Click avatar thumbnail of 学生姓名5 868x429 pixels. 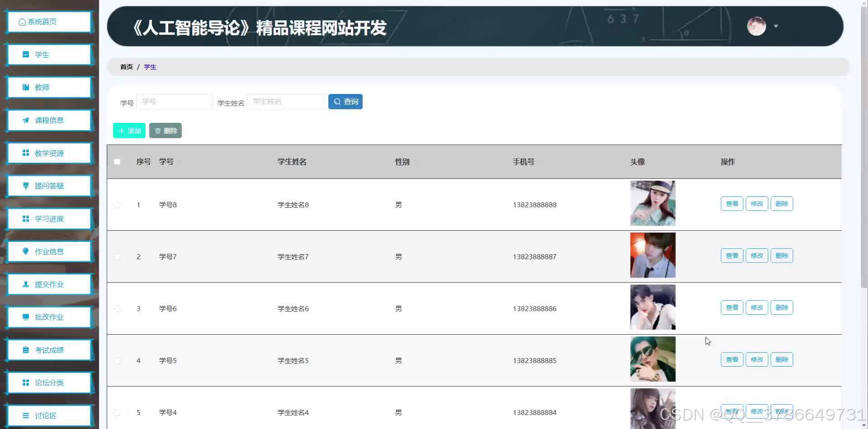point(653,359)
